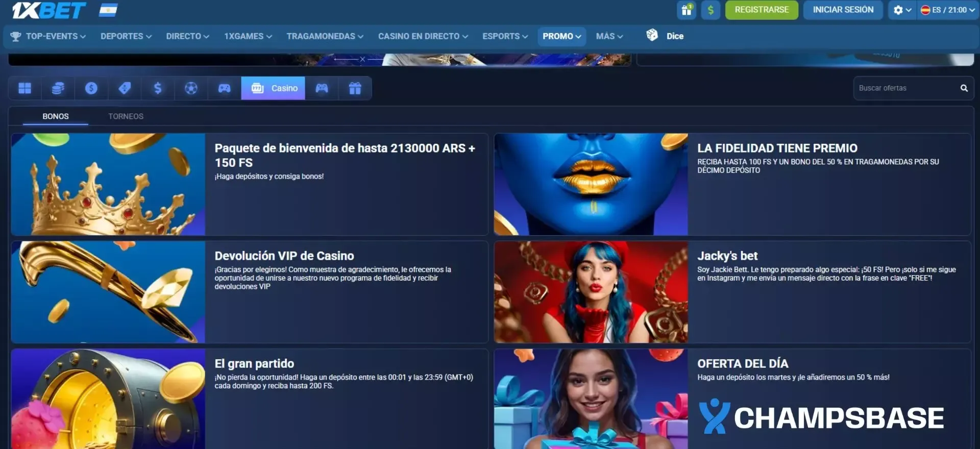Open LA FIDELIDAD TIENE PREMIO offer
The width and height of the screenshot is (980, 449).
tap(777, 148)
